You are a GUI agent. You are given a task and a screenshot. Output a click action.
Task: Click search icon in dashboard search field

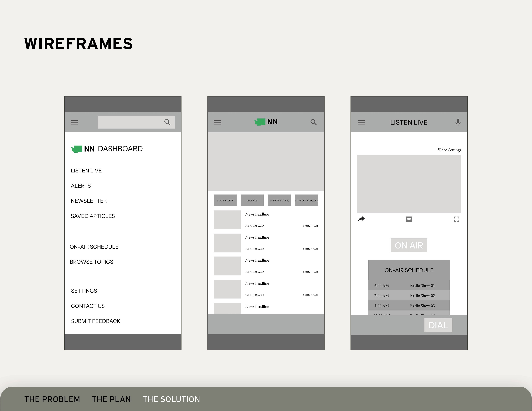(x=167, y=122)
